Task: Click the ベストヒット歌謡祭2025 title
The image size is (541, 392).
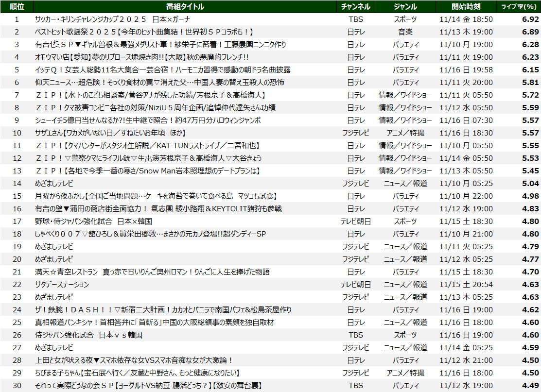Action: point(144,32)
